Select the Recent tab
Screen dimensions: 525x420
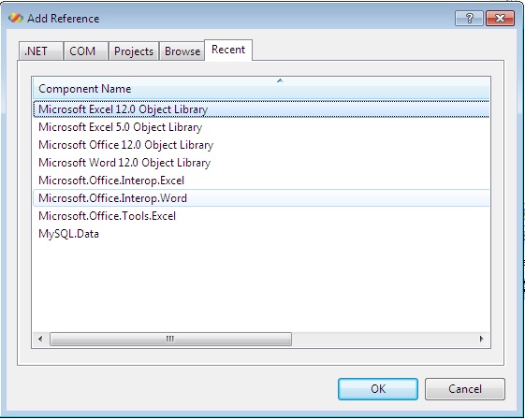point(228,50)
